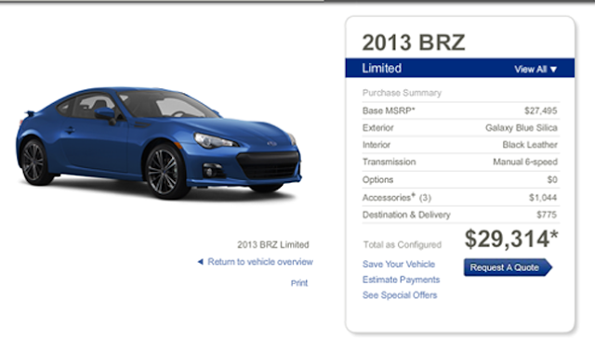Click the Destination & Delivery label

point(406,214)
